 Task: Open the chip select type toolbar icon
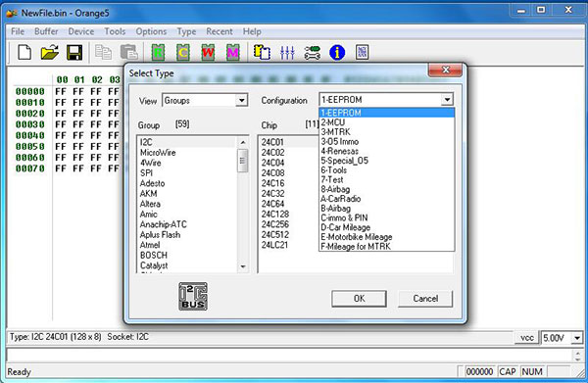point(262,53)
